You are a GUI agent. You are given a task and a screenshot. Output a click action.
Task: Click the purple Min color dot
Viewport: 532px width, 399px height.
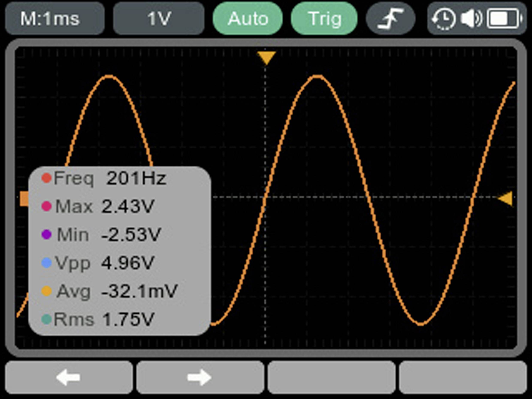click(x=46, y=234)
